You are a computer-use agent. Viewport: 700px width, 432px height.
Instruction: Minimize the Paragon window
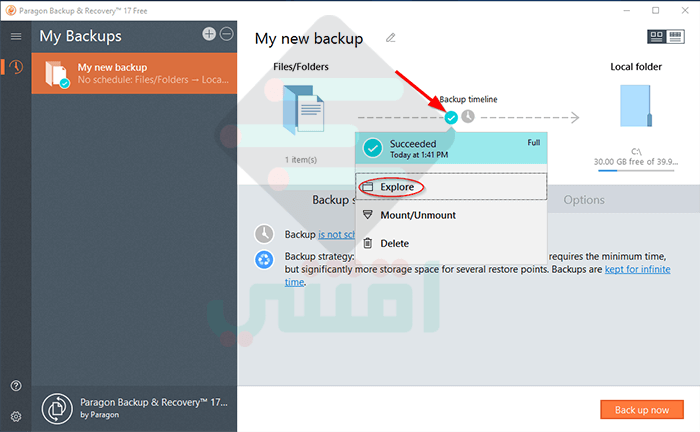[x=627, y=10]
